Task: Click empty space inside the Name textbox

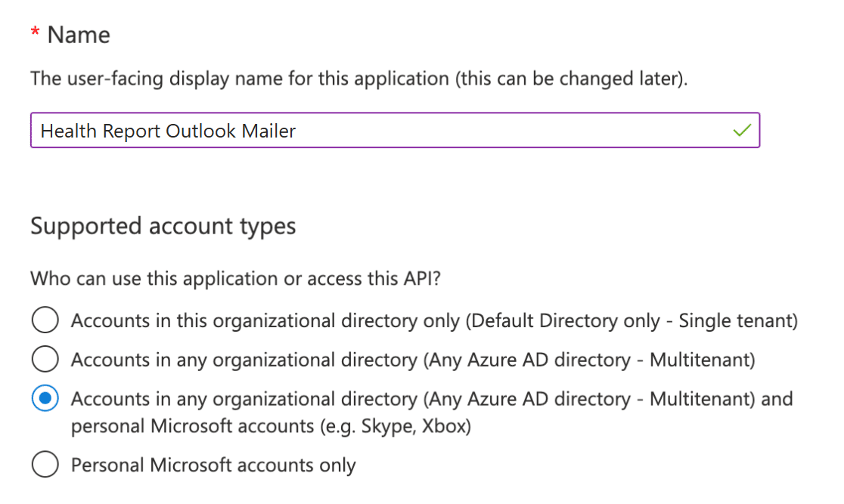Action: coord(514,131)
